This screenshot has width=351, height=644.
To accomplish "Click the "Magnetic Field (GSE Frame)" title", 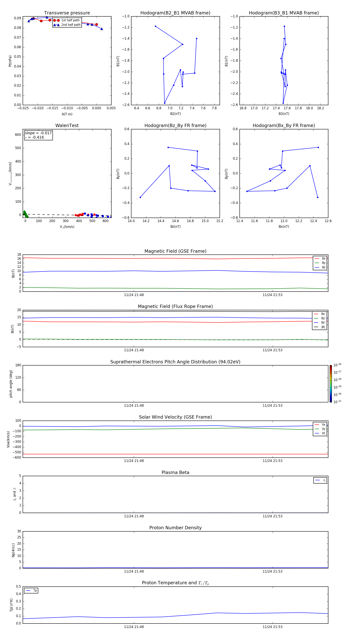I will coord(175,251).
